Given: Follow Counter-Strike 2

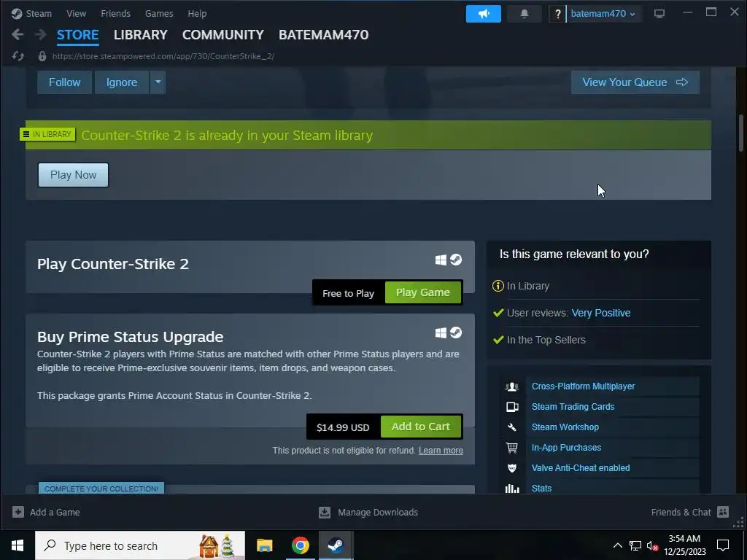Looking at the screenshot, I should [x=64, y=82].
